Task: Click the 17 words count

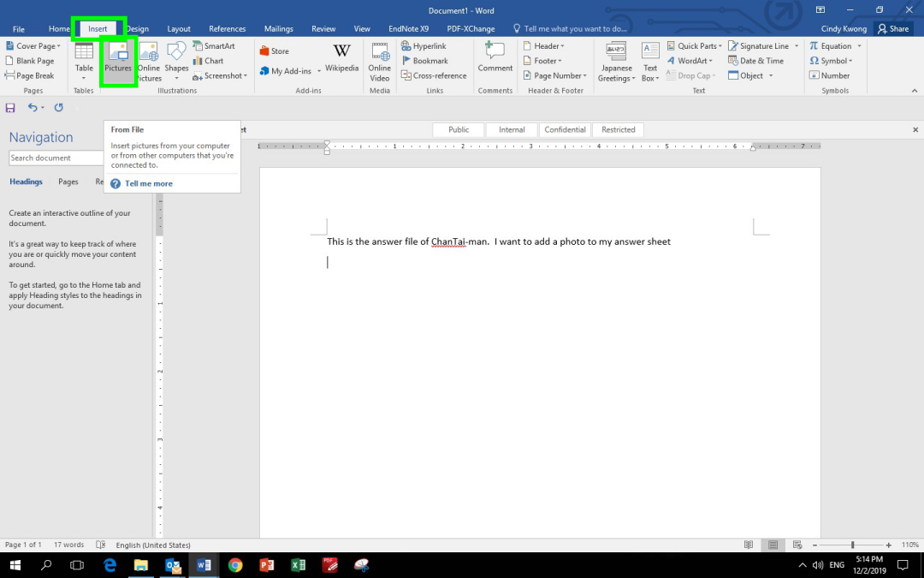Action: click(69, 545)
